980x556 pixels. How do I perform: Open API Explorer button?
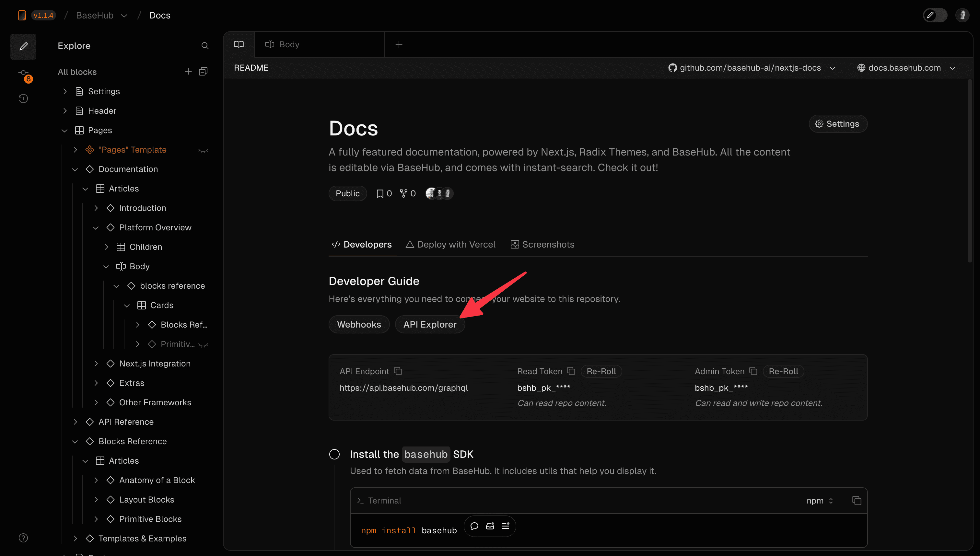coord(430,324)
